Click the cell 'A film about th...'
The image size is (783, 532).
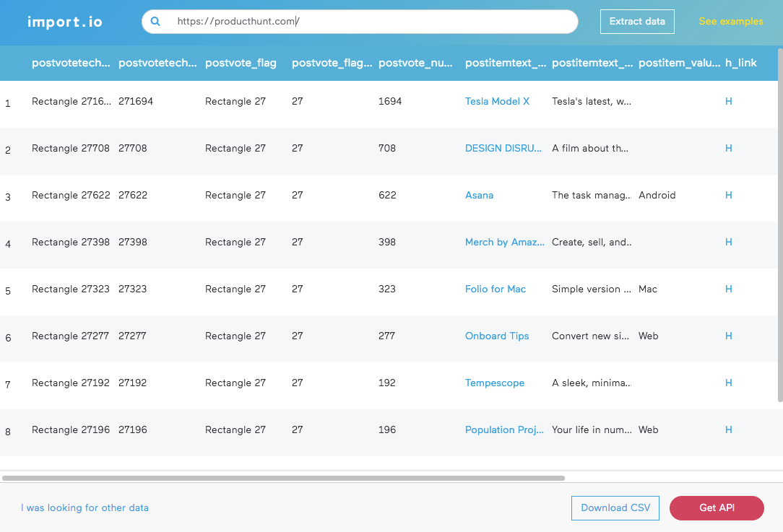[589, 148]
